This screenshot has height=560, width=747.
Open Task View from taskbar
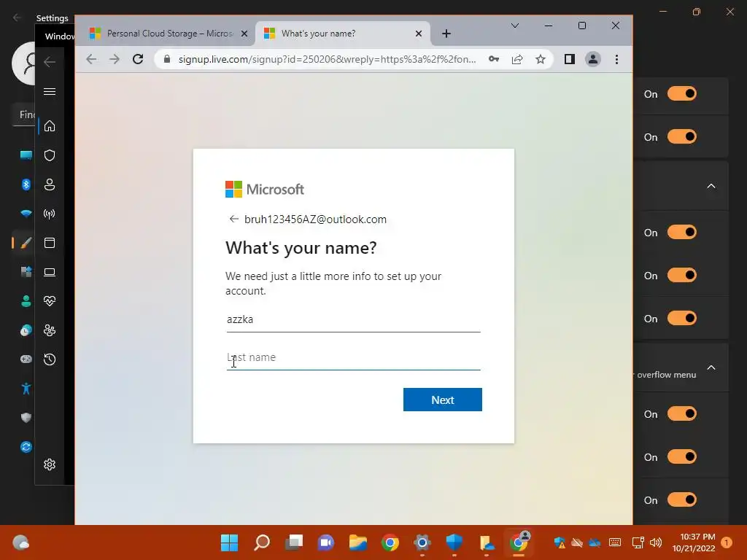pyautogui.click(x=293, y=542)
